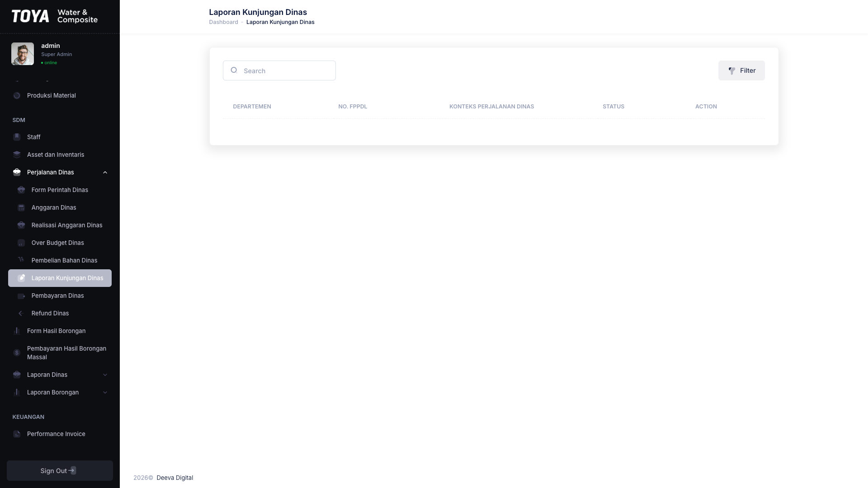Click the Pembayaran Hasil Borongan Massal dollar icon

tap(17, 352)
